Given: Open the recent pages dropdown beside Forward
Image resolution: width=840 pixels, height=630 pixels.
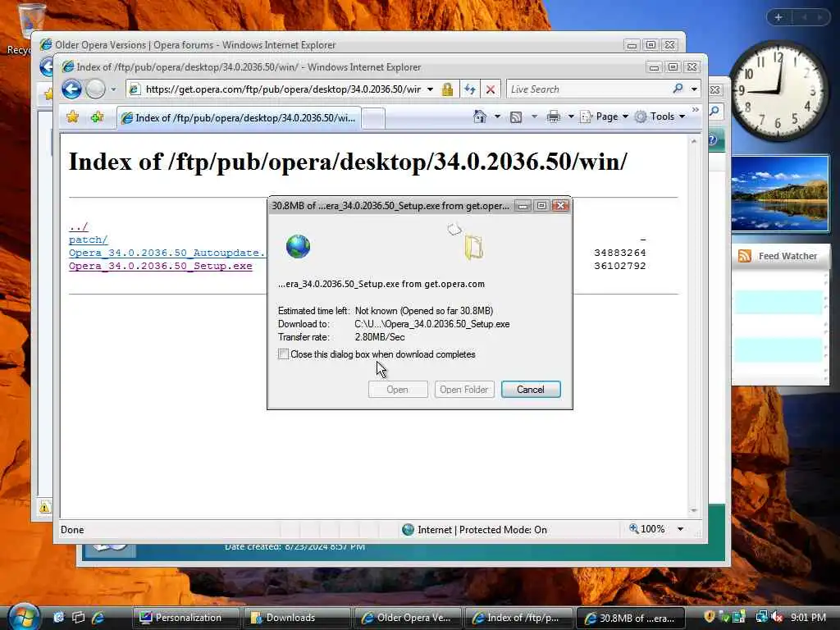Looking at the screenshot, I should click(113, 89).
